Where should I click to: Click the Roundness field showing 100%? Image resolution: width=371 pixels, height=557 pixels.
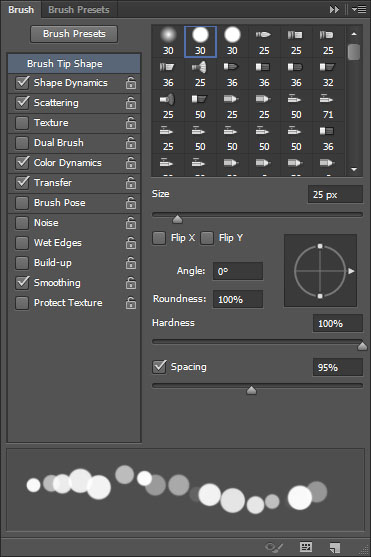pyautogui.click(x=238, y=299)
